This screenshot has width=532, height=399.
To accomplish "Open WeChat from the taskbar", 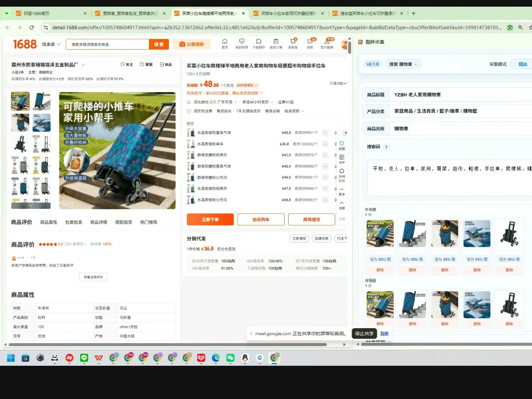I will [230, 358].
